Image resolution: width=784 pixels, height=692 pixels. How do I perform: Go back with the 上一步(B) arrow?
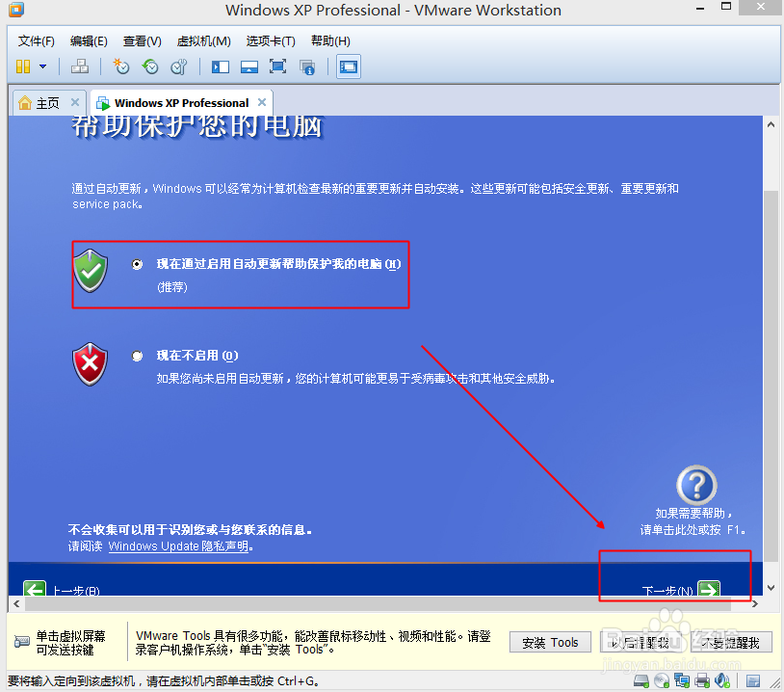35,589
